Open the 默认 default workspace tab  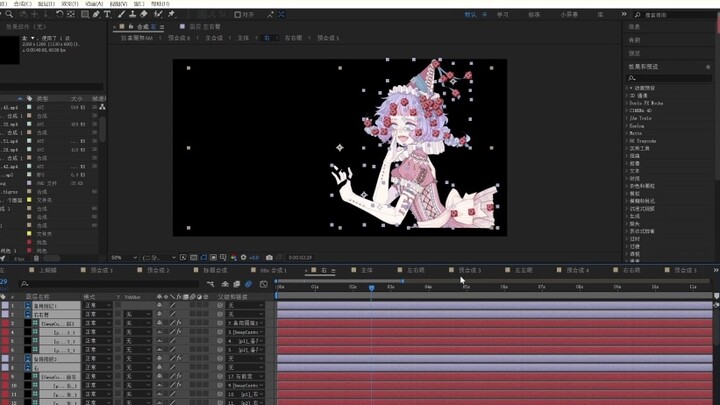pos(470,15)
